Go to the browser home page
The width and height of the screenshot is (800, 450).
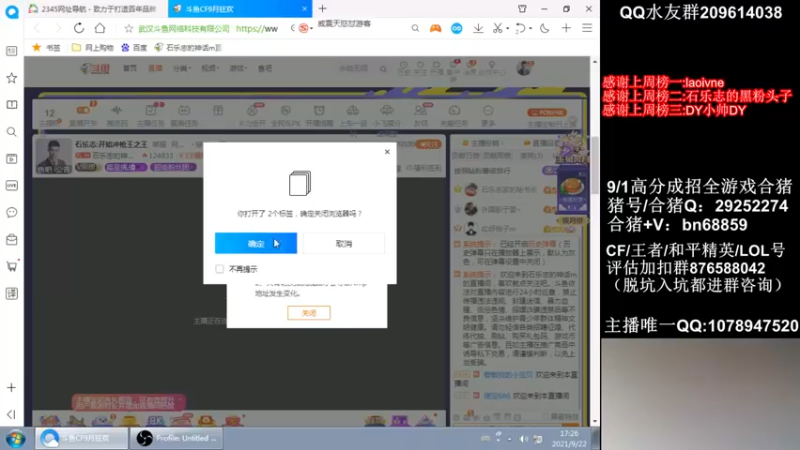click(x=100, y=28)
